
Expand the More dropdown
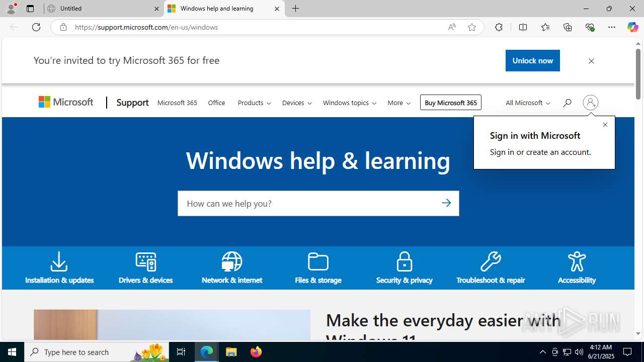(399, 103)
